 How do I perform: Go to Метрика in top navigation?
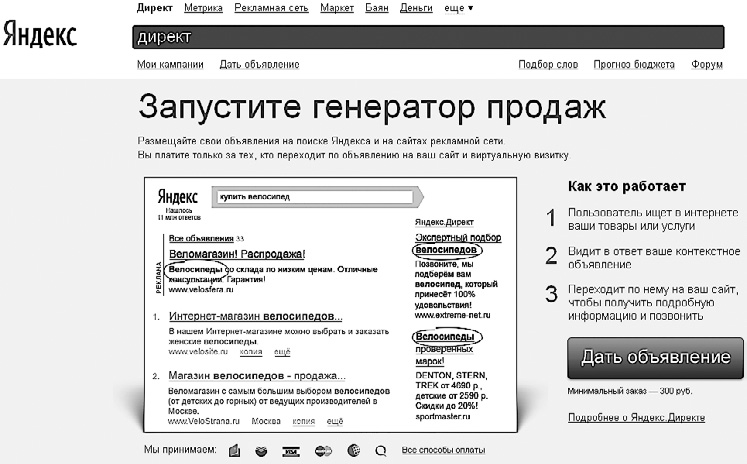click(x=203, y=8)
